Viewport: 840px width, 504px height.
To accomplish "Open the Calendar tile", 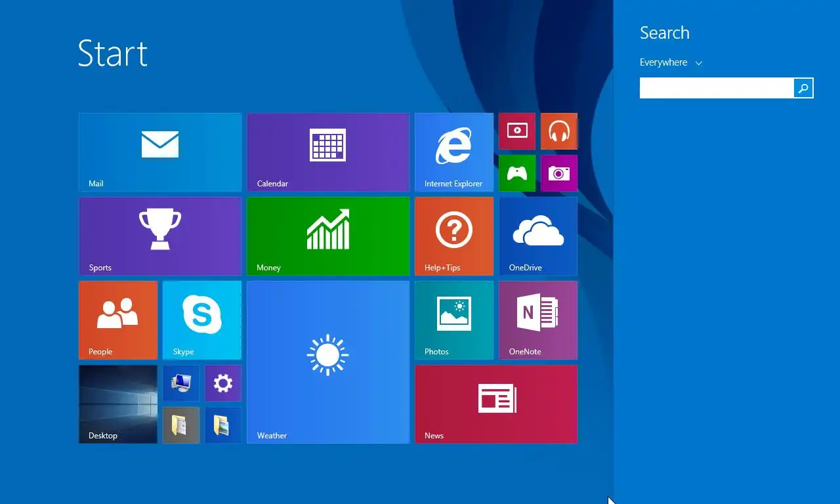I will (x=328, y=152).
